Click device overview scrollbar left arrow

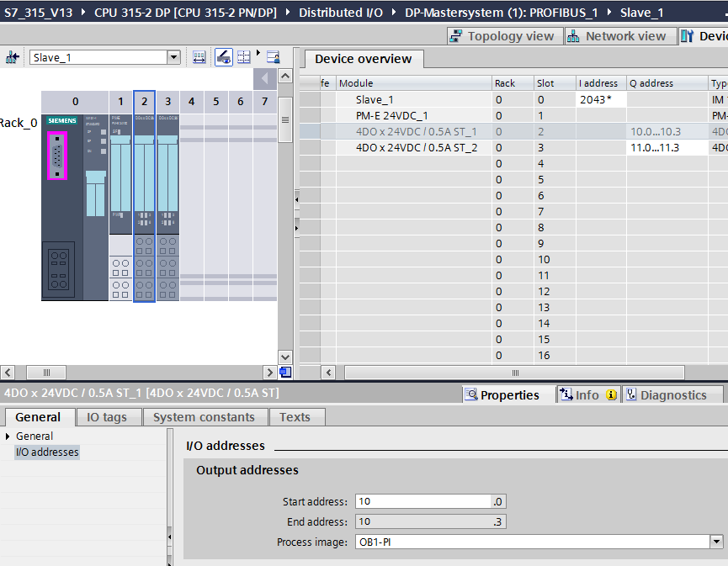coord(328,373)
